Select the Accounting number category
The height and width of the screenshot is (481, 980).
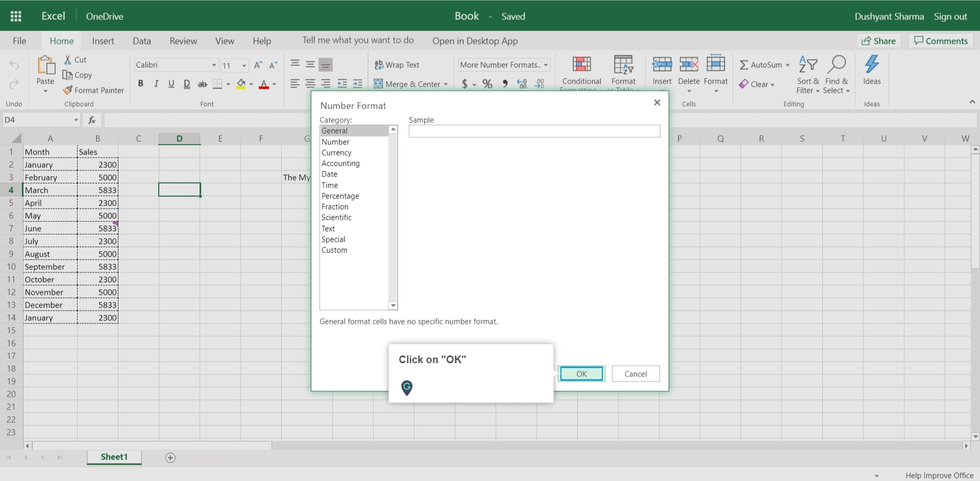tap(340, 163)
